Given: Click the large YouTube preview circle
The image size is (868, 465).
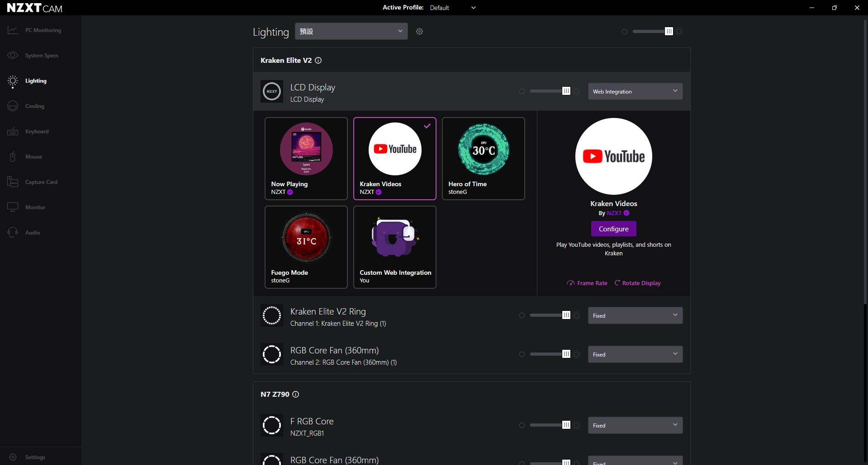Looking at the screenshot, I should tap(614, 156).
